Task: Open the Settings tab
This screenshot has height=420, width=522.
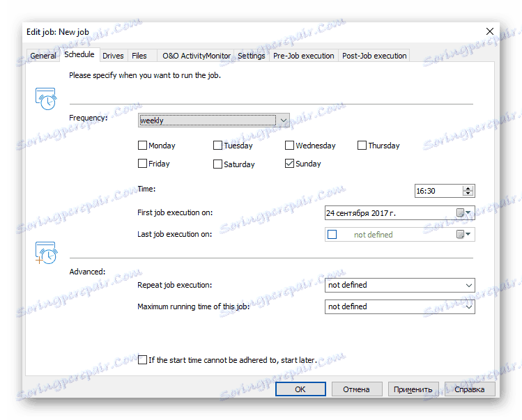Action: [252, 56]
